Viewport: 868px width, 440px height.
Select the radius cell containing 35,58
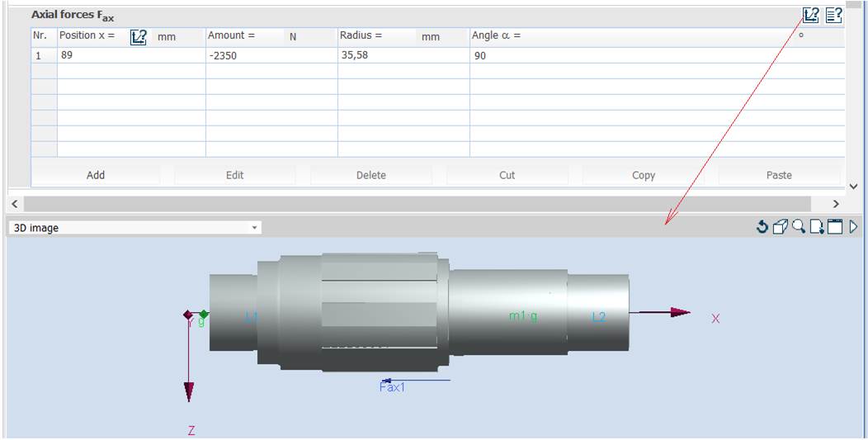pyautogui.click(x=404, y=55)
